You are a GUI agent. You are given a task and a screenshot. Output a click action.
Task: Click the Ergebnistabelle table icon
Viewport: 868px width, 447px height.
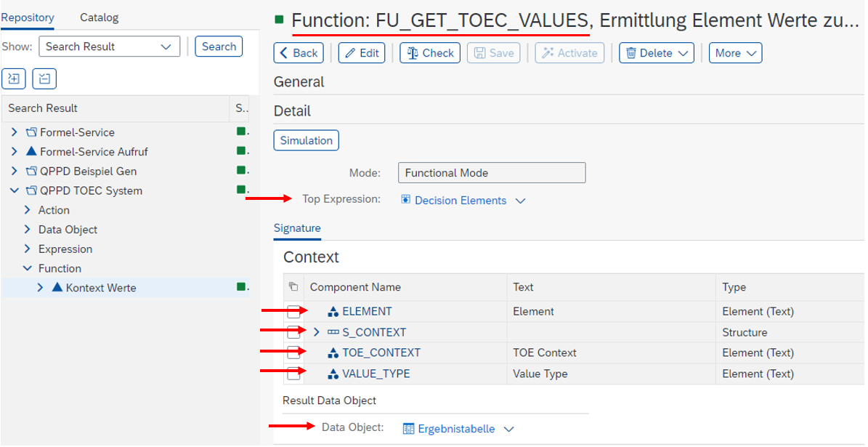tap(409, 429)
